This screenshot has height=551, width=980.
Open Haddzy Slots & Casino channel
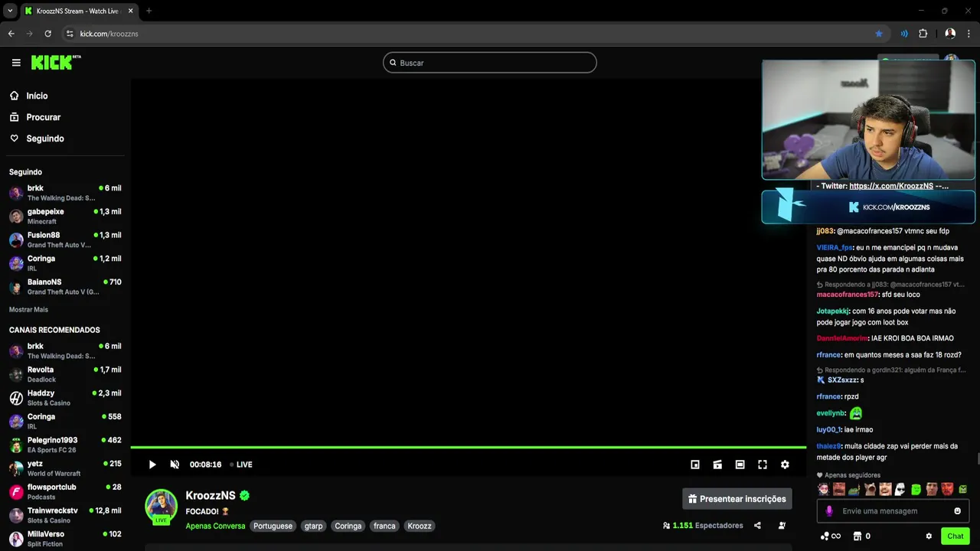coord(65,397)
